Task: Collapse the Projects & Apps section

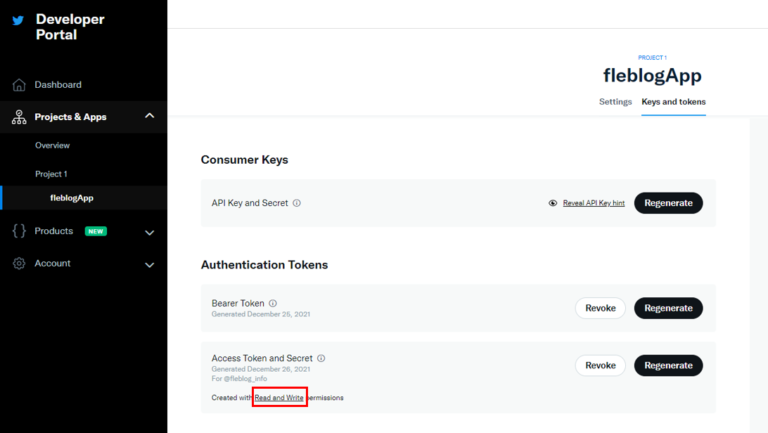Action: point(149,116)
